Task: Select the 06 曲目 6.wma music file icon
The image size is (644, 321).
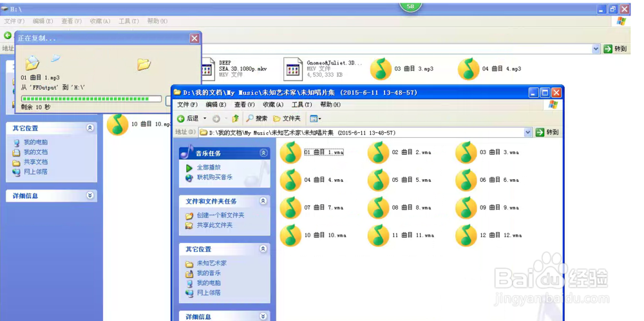Action: tap(466, 180)
